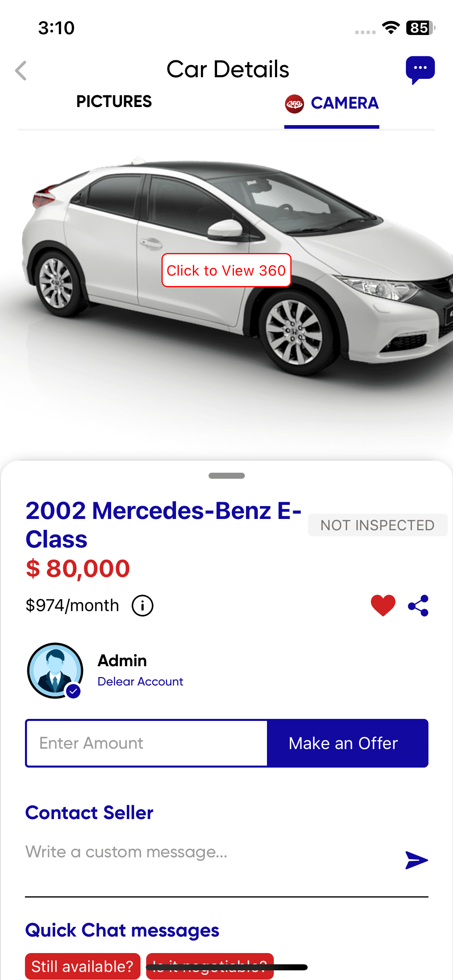Focus the Enter Amount field
The height and width of the screenshot is (980, 453).
[x=147, y=743]
